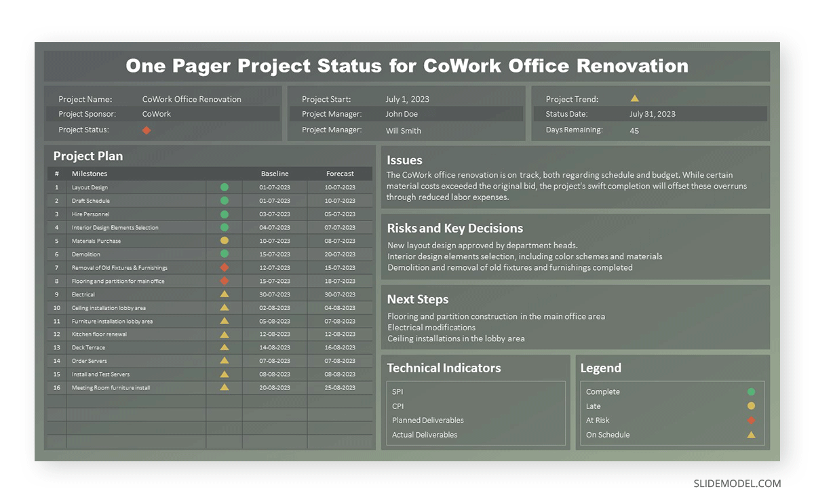
Task: Select red diamond for Flooring and partition row
Action: coord(225,281)
